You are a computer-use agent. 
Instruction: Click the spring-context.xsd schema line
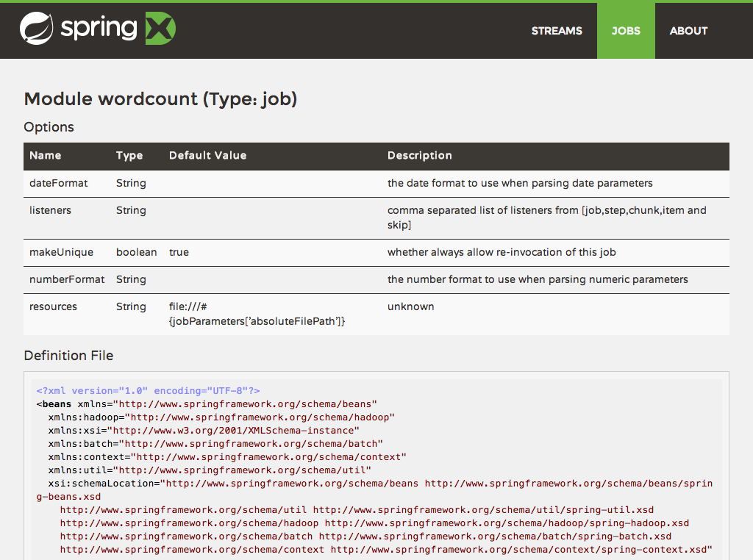point(386,550)
